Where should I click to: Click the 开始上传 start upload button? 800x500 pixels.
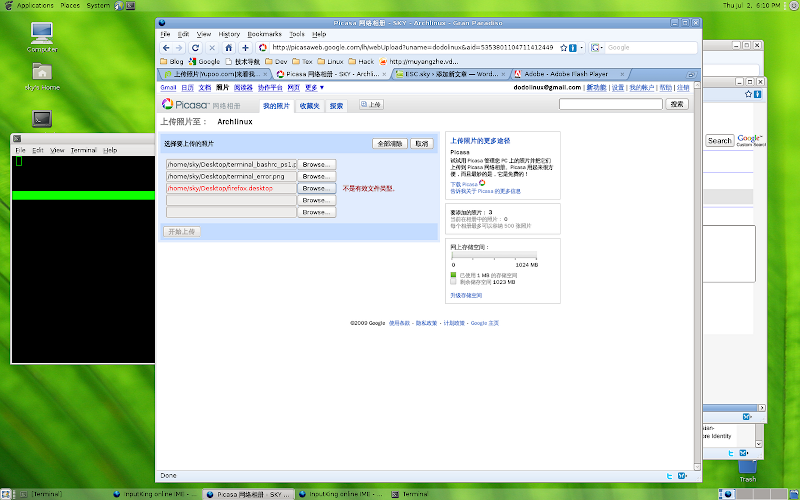pyautogui.click(x=182, y=232)
